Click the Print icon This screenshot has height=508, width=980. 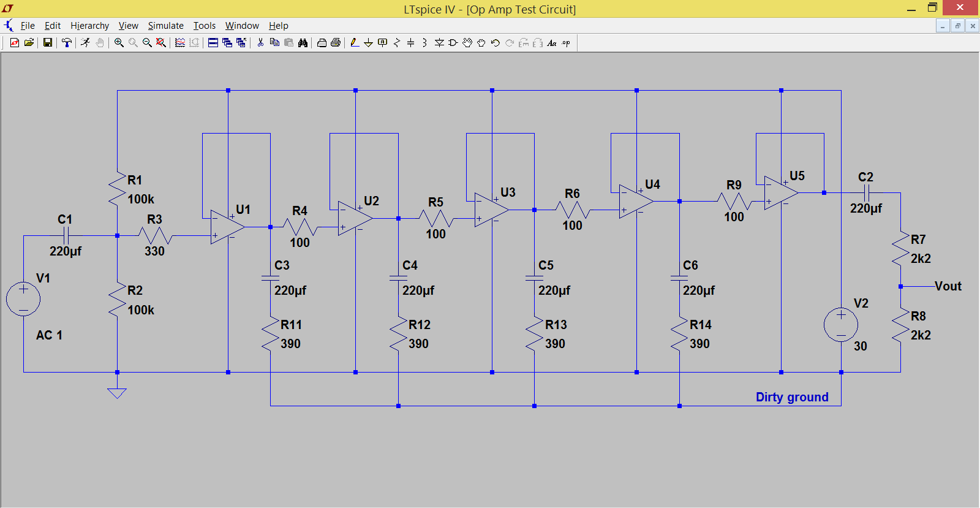click(x=336, y=42)
